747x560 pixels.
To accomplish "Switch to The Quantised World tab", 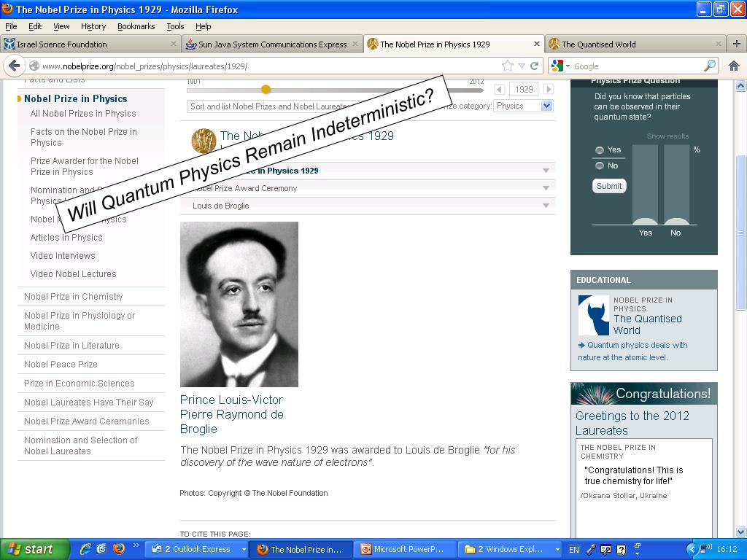I will 635,44.
